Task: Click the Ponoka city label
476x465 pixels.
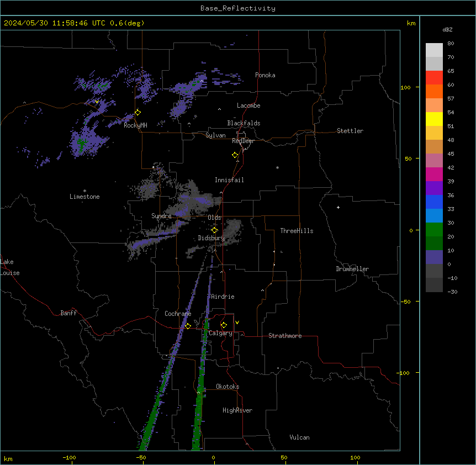Action: (x=265, y=75)
